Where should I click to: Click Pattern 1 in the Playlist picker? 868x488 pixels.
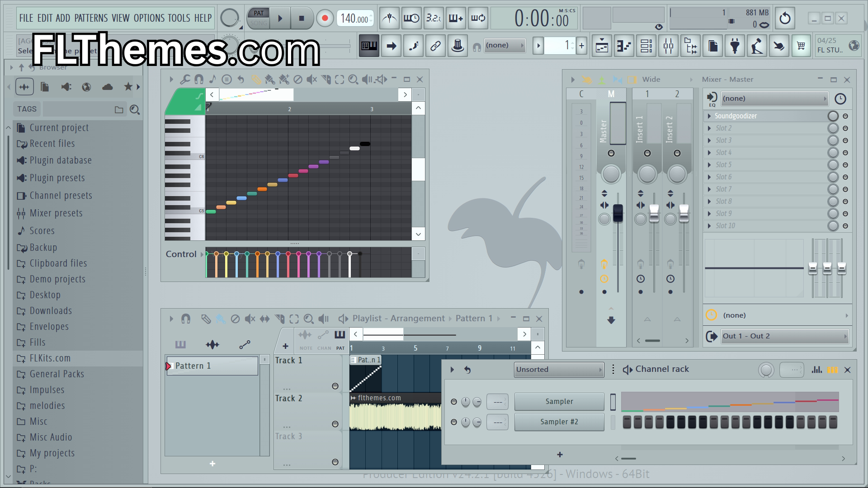(x=212, y=366)
